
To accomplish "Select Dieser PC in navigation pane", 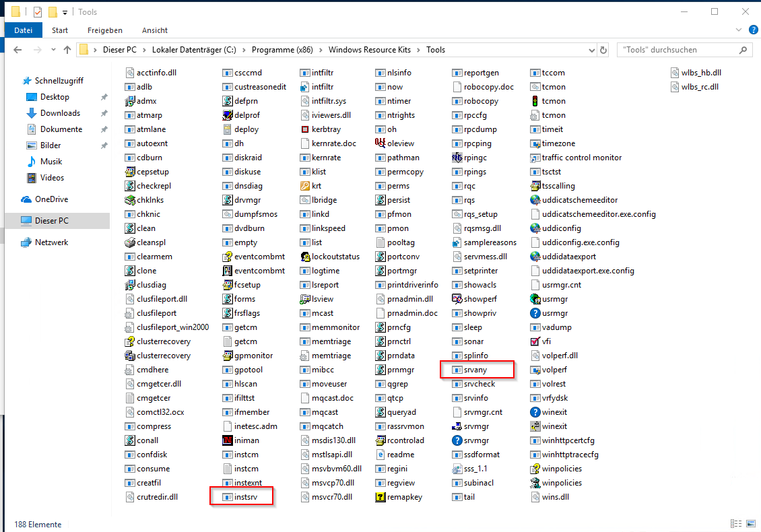I will (57, 220).
